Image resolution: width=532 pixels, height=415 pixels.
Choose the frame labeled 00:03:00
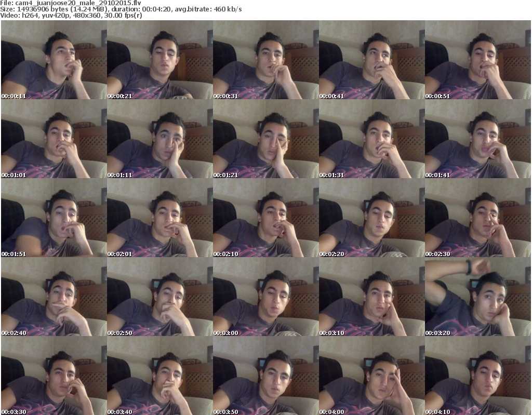point(266,297)
